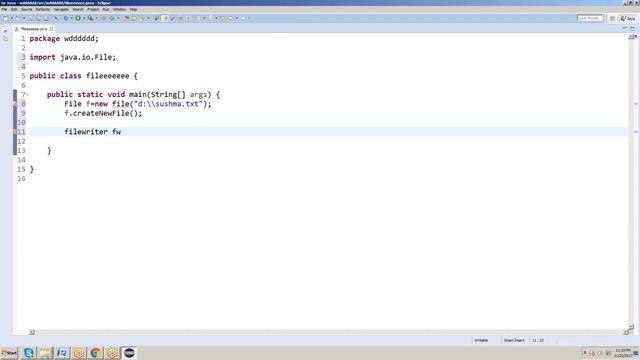Collapse the main method fold on line 7

[x=27, y=95]
